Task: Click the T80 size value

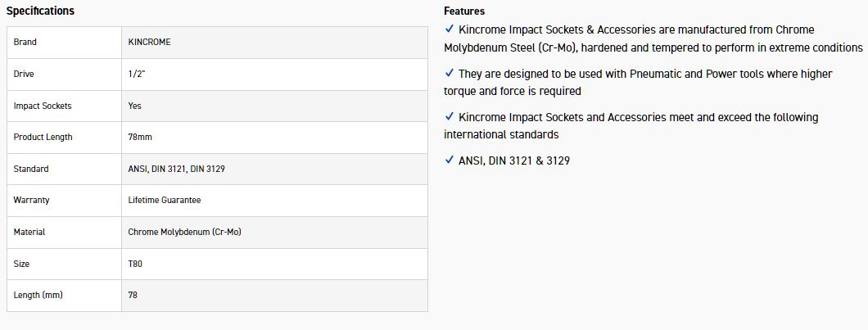Action: coord(135,264)
